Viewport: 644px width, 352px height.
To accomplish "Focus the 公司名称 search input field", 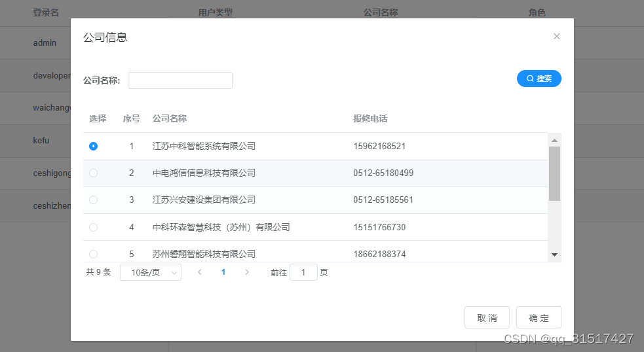I will (180, 80).
